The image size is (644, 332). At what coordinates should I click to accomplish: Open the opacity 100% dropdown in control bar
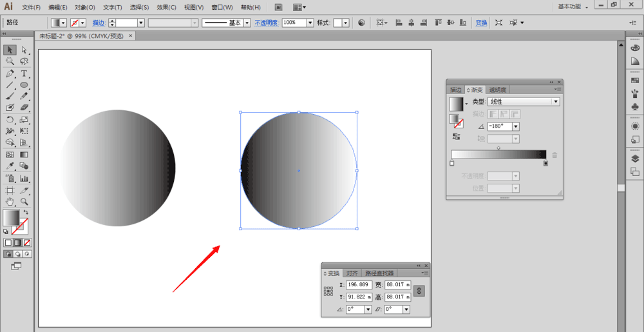tap(310, 23)
